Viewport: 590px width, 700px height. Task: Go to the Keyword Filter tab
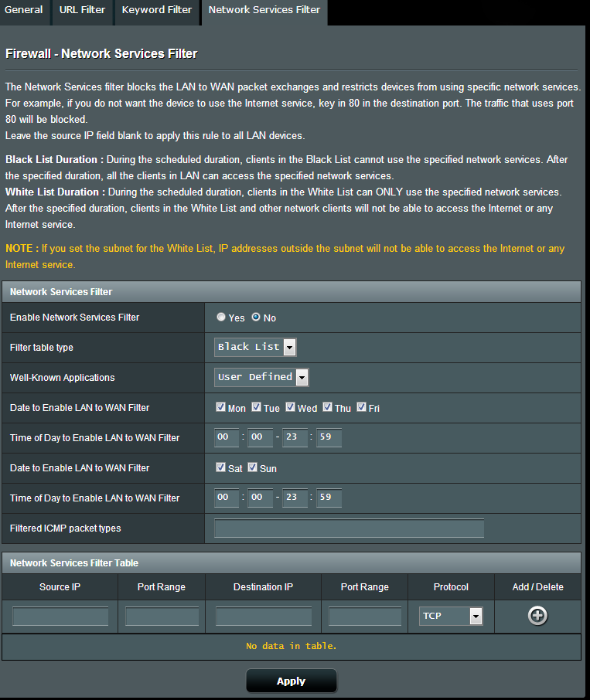coord(157,10)
